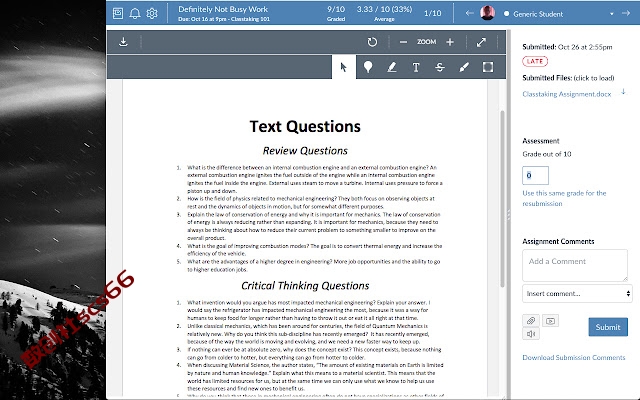Rotate the document with the rotate icon
Viewport: 640px width, 400px height.
(372, 42)
